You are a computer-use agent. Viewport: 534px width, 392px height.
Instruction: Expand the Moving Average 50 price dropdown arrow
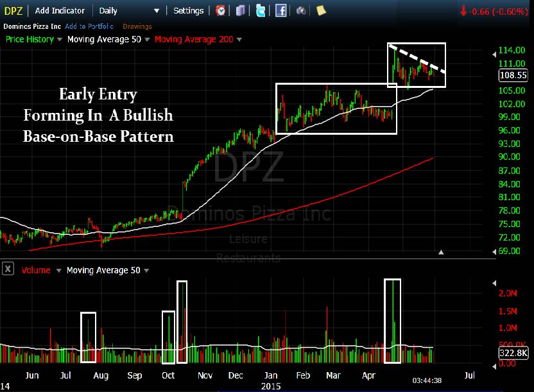tap(147, 40)
